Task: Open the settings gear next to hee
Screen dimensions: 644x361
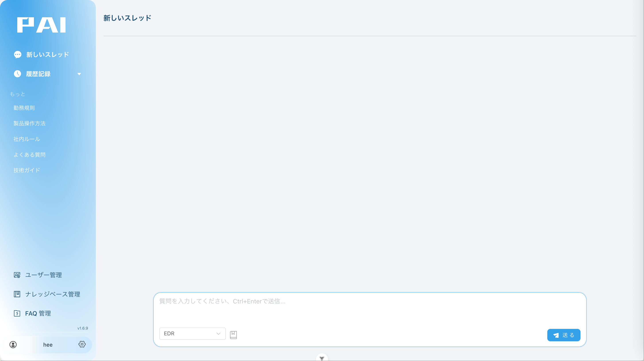Action: point(82,344)
